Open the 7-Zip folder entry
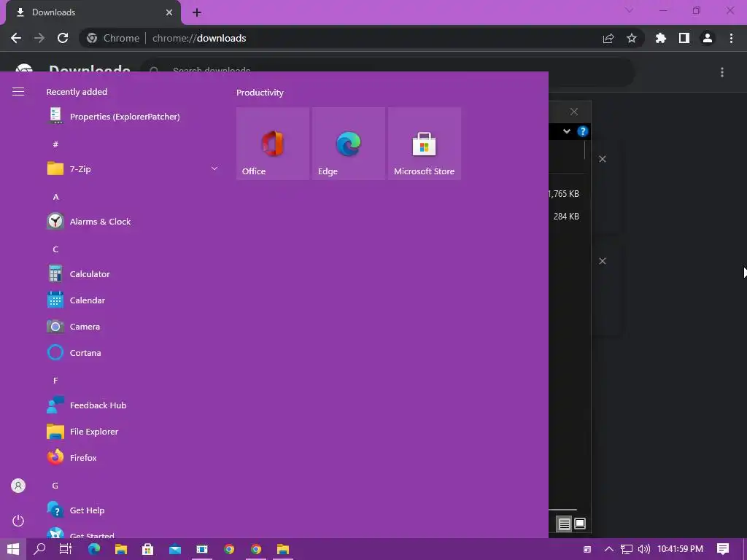 click(x=133, y=168)
